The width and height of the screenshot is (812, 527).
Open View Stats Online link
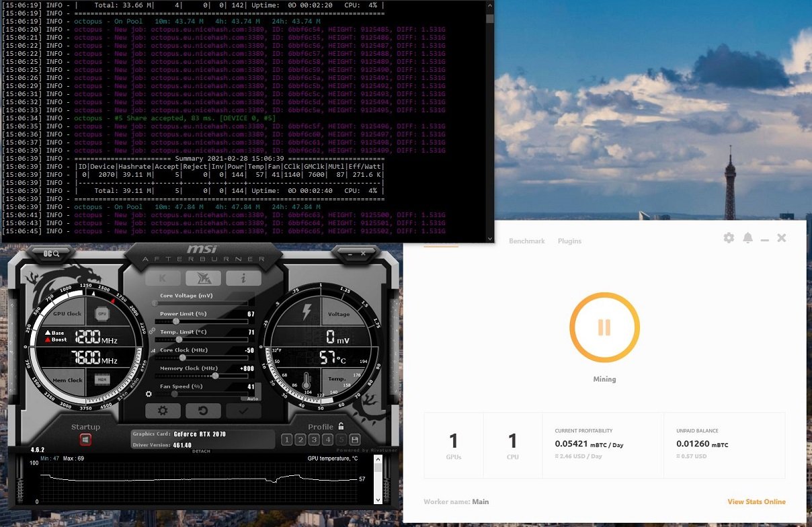pos(756,501)
